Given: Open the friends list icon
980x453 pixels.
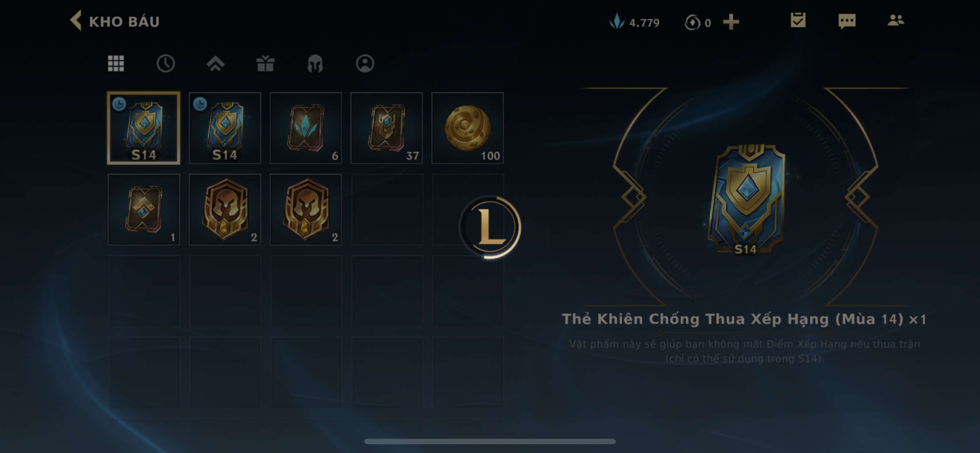Looking at the screenshot, I should coord(895,20).
